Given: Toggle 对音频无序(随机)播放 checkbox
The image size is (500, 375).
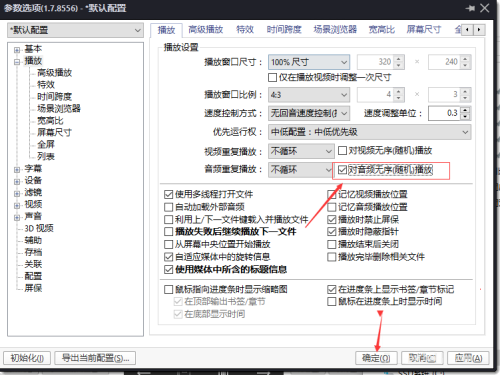Looking at the screenshot, I should [342, 170].
